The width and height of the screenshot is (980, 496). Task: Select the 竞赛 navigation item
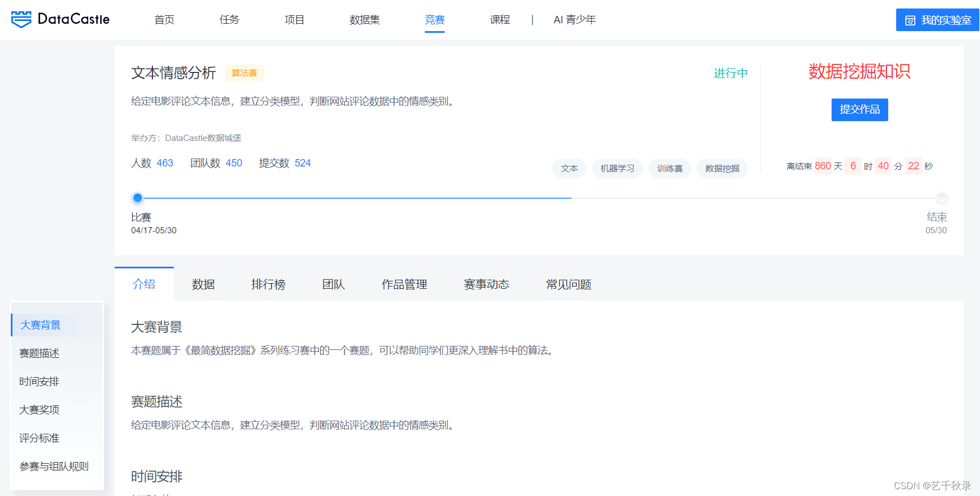pos(435,20)
